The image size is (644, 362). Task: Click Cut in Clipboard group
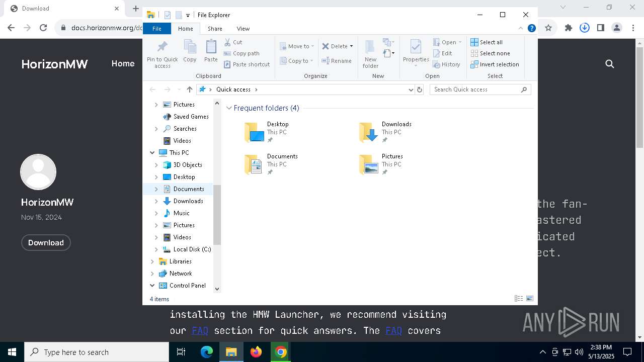coord(233,42)
